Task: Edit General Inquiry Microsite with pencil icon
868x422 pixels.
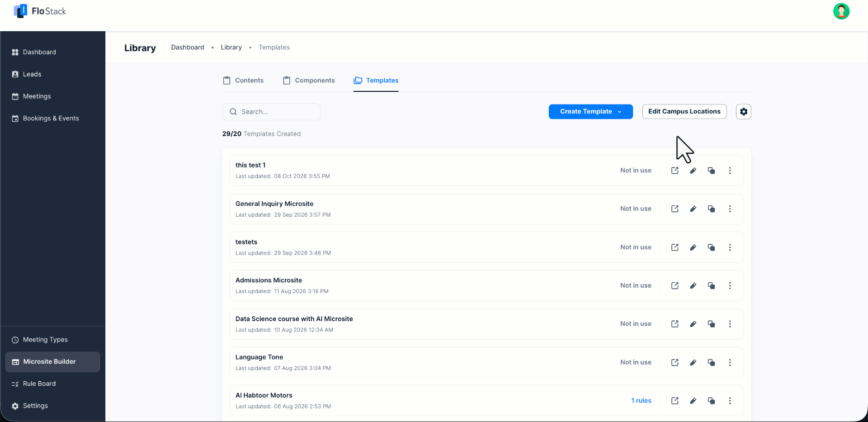Action: point(693,209)
